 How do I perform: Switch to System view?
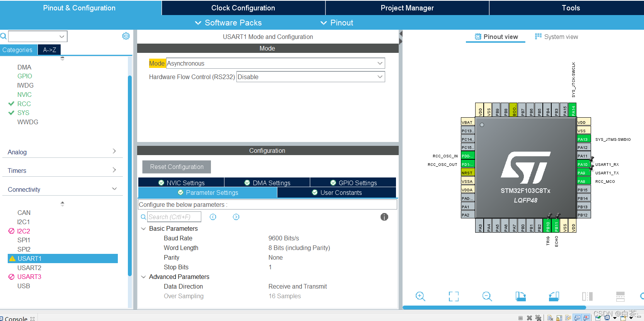[x=556, y=37]
